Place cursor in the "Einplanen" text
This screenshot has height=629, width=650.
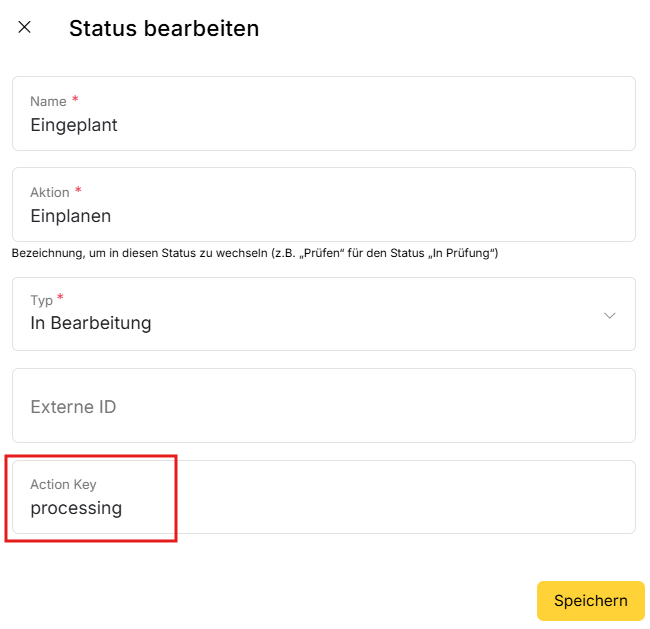click(71, 216)
